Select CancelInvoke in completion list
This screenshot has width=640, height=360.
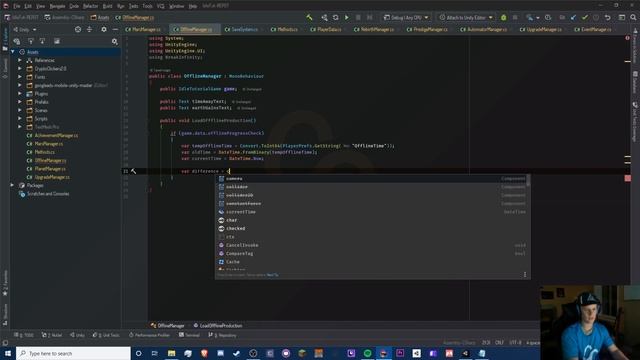[x=372, y=245]
